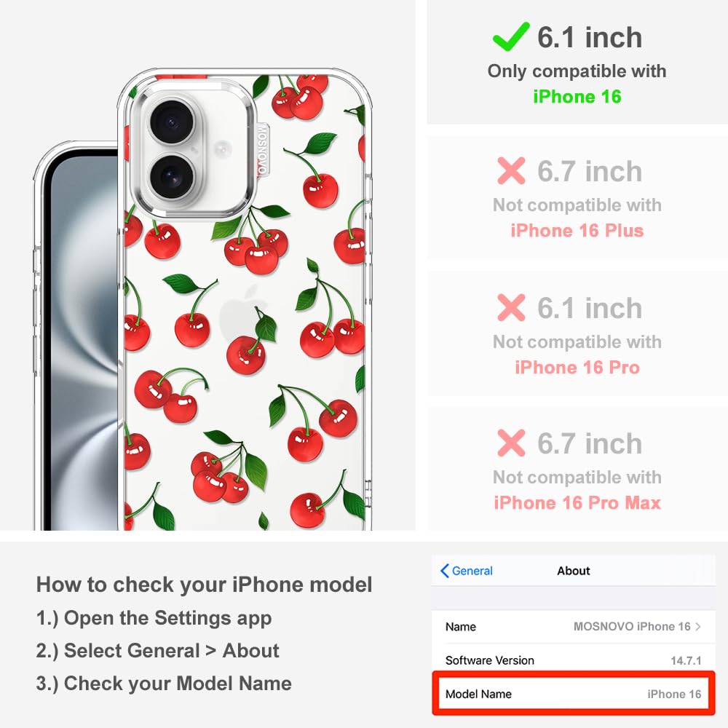Click the red X above iPhone 16 Pro text
728x728 pixels.
511,307
